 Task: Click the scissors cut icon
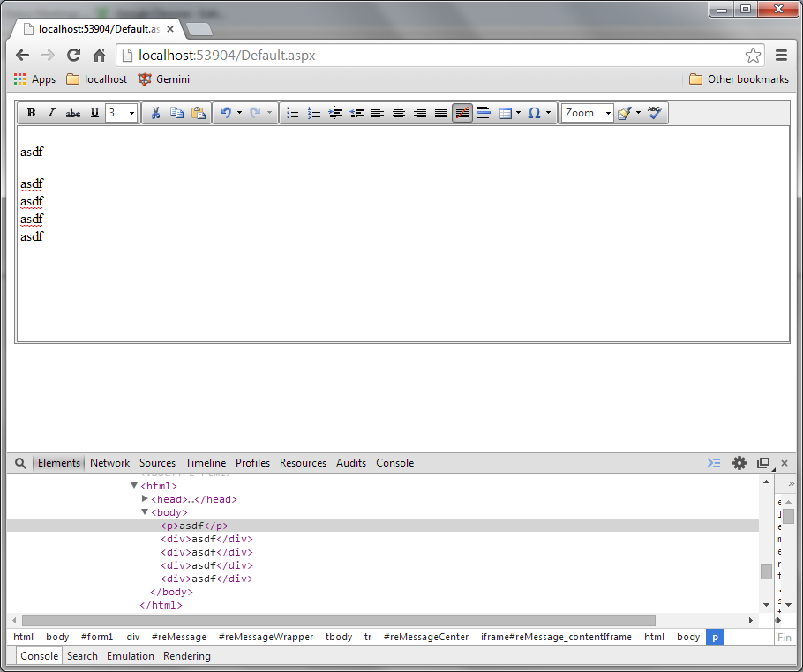(155, 113)
